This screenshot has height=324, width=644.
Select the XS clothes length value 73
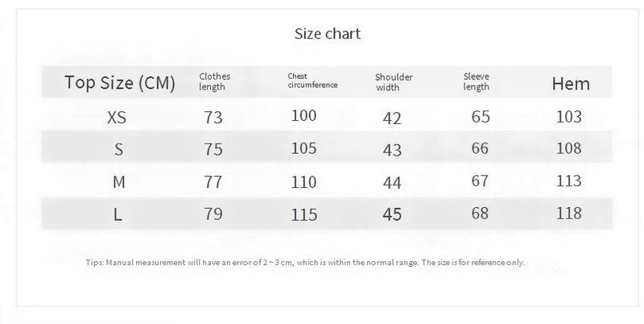tap(213, 118)
